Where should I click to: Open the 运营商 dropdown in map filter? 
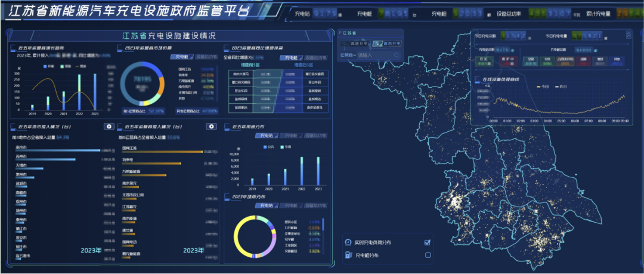coord(348,55)
